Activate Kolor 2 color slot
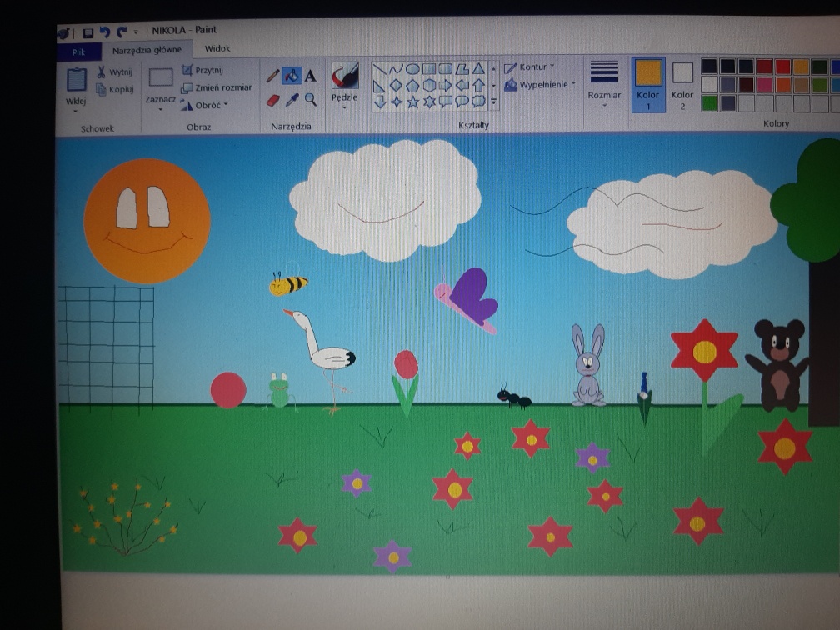Image resolution: width=840 pixels, height=630 pixels. coord(682,85)
